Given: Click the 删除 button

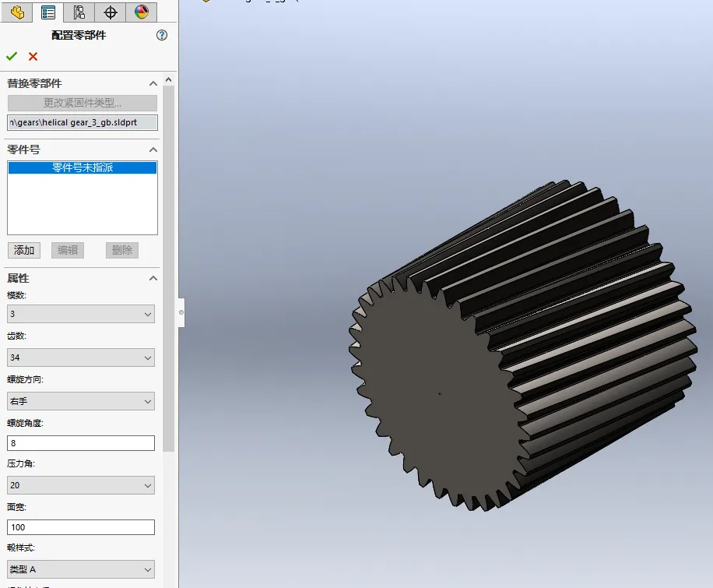Looking at the screenshot, I should coord(122,250).
